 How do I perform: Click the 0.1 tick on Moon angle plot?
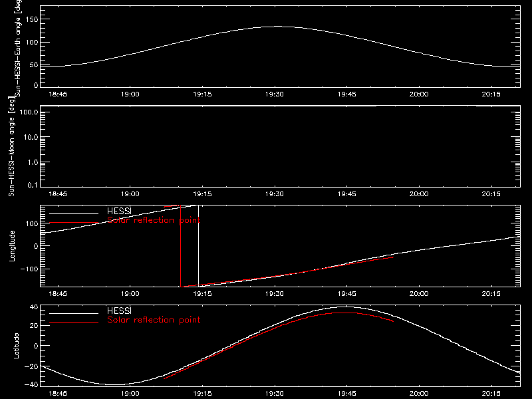[x=33, y=185]
